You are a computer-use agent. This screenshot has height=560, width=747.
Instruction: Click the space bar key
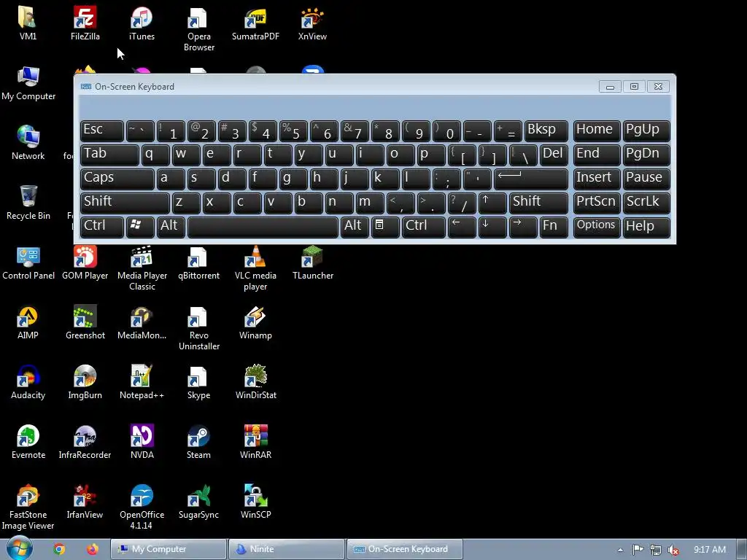click(263, 227)
